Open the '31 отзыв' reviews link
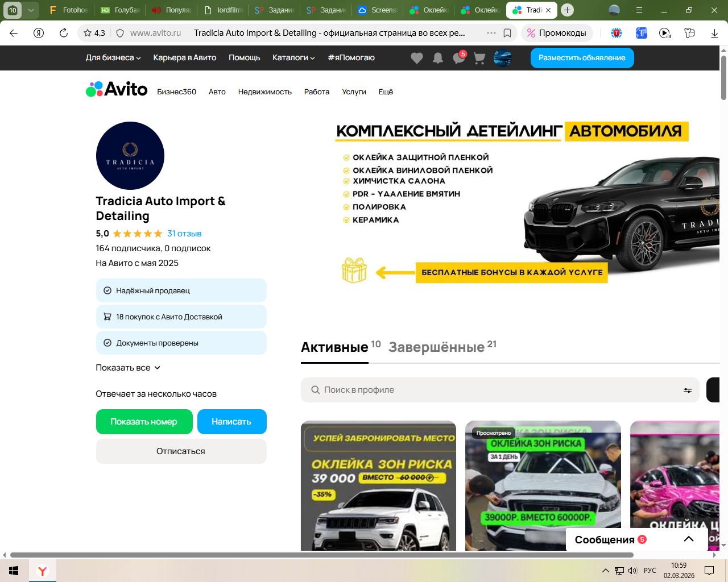 (x=184, y=234)
